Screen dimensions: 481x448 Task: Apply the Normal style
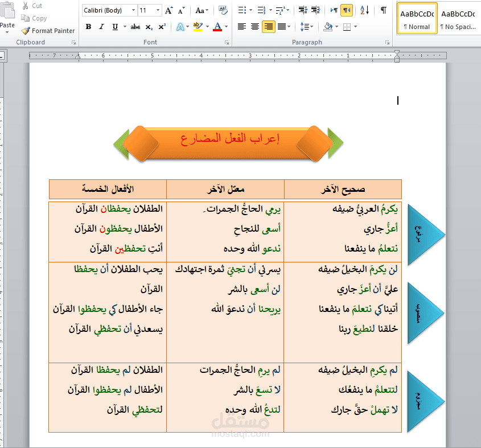[x=417, y=18]
